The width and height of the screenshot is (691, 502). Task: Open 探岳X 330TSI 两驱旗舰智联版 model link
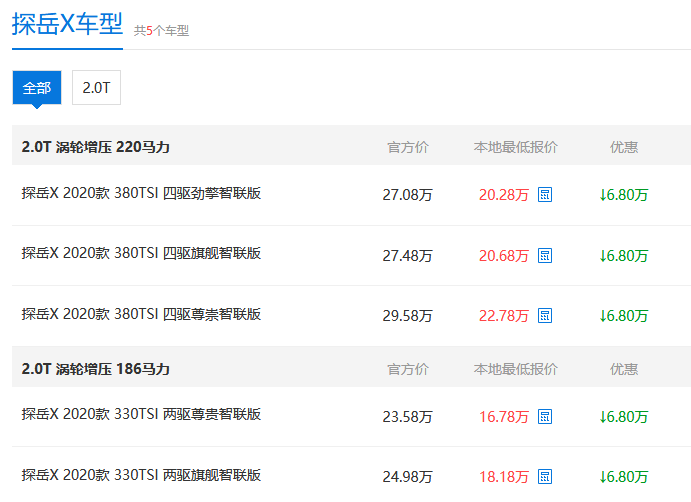141,475
